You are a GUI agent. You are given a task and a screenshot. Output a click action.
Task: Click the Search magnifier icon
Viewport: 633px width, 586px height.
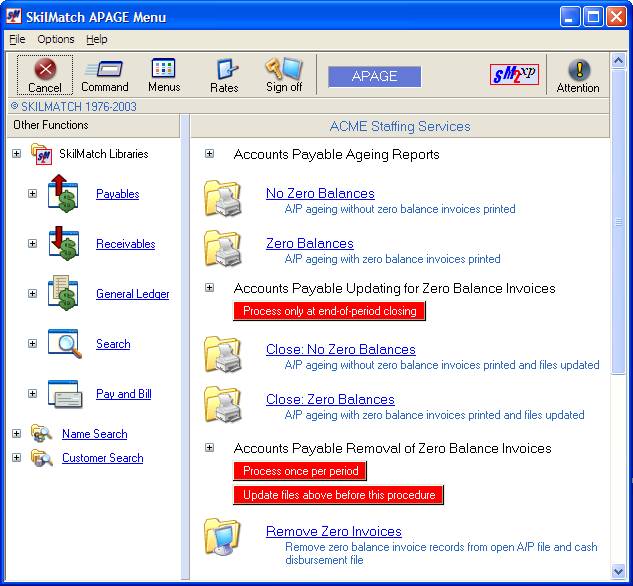click(x=65, y=343)
